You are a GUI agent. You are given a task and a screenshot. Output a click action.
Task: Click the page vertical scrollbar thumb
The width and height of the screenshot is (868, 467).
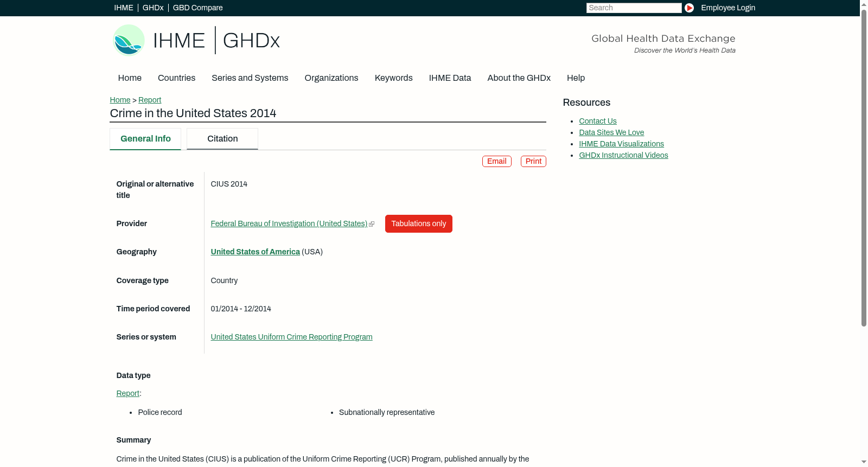tap(864, 168)
